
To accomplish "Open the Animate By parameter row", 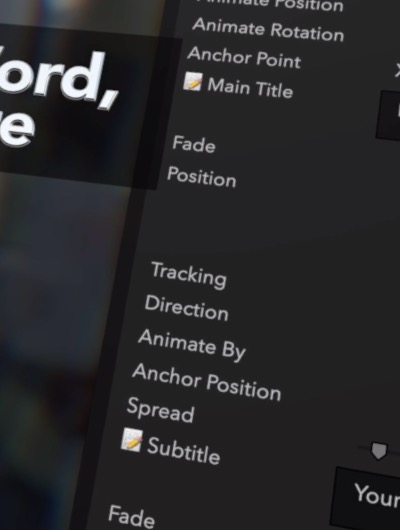I will (x=192, y=345).
